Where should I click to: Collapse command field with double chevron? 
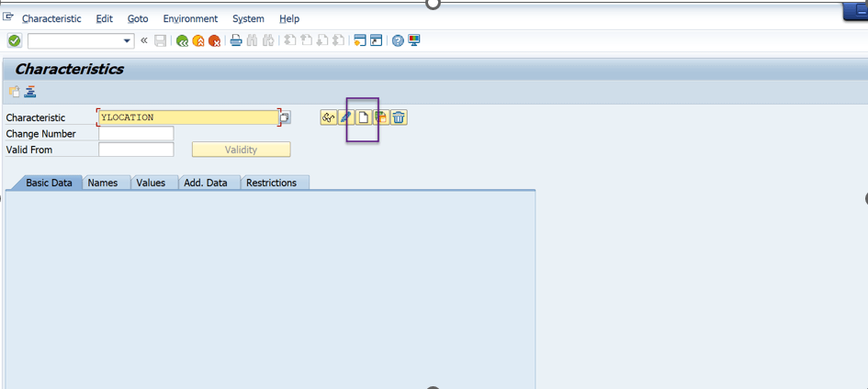pyautogui.click(x=144, y=40)
